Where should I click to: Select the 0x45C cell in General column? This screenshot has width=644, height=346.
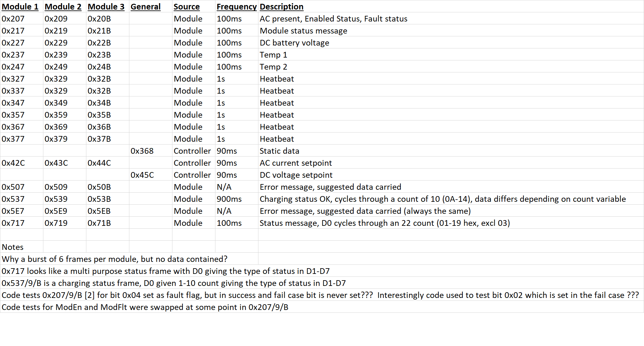click(142, 175)
